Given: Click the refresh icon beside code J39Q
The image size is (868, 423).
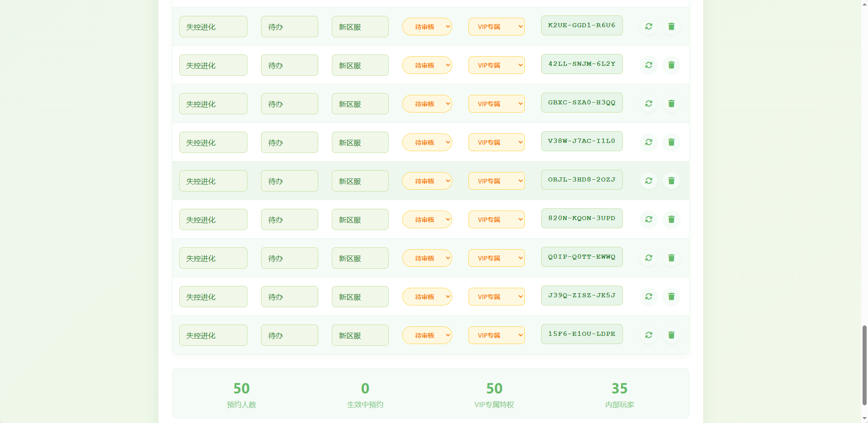Looking at the screenshot, I should [x=649, y=296].
